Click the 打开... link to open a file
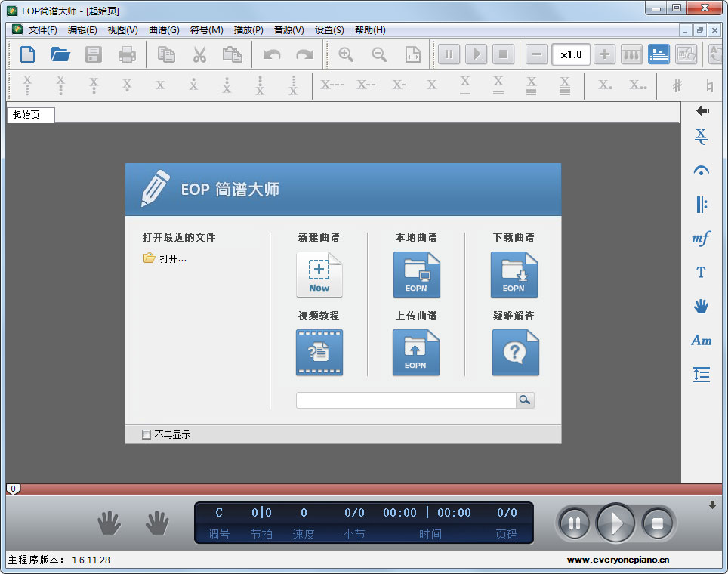728x574 pixels. point(172,258)
